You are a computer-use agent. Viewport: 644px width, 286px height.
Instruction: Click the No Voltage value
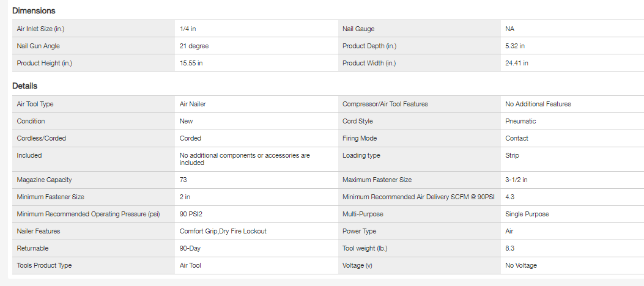[x=521, y=265]
